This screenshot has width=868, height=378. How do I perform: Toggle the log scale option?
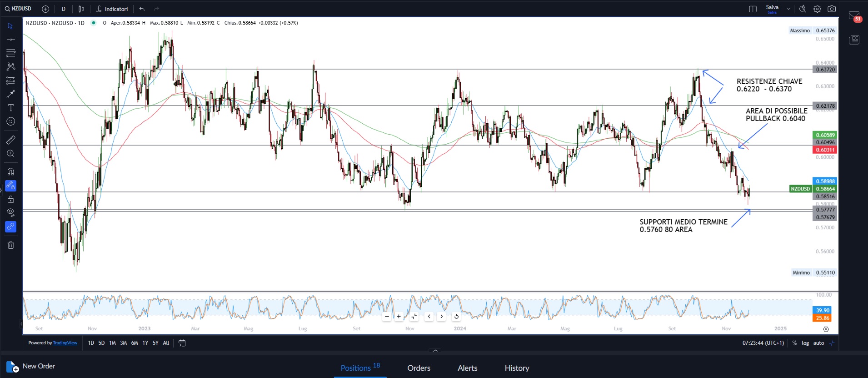pos(805,343)
